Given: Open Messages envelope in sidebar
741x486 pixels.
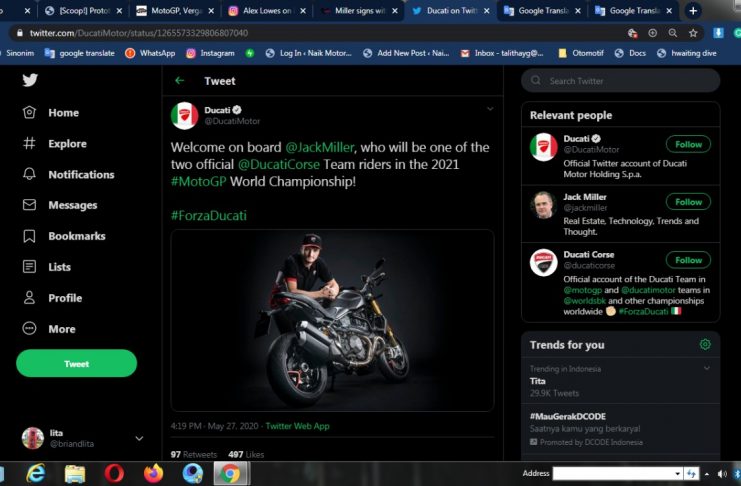Looking at the screenshot, I should click(30, 205).
